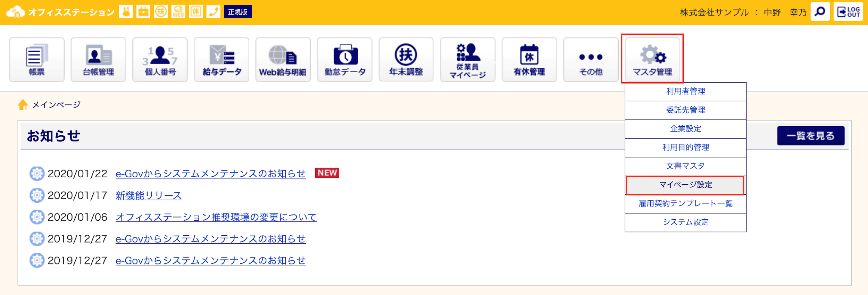This screenshot has height=295, width=868.
Task: Open the 年末調整 module
Action: coord(406,60)
